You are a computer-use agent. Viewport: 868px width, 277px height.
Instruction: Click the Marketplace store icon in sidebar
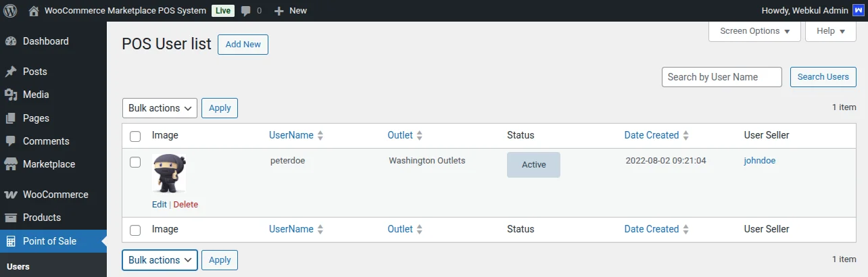click(11, 164)
